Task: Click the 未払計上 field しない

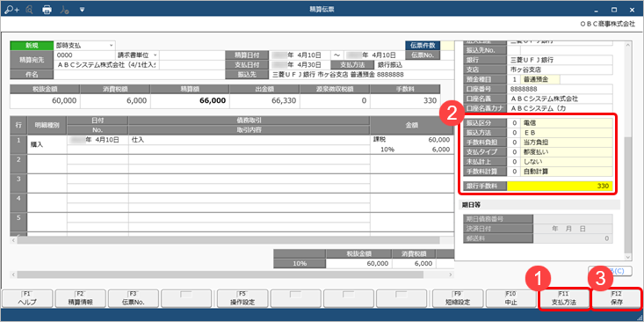Action: pyautogui.click(x=566, y=162)
